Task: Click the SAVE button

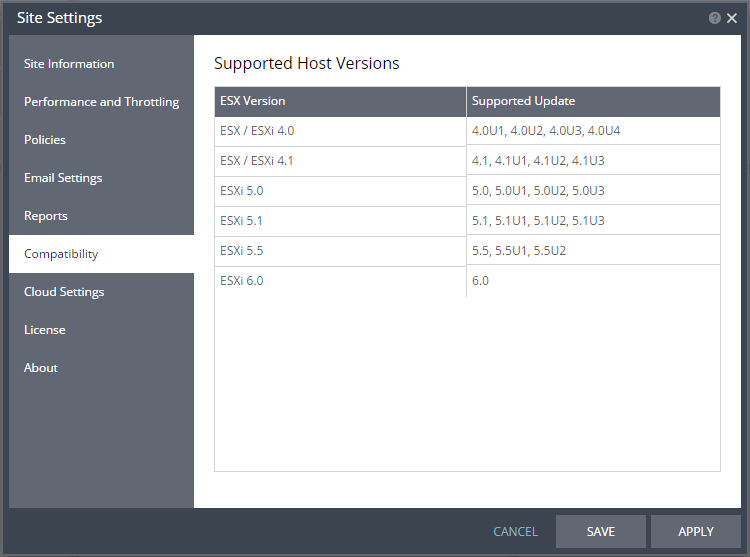Action: coord(601,532)
